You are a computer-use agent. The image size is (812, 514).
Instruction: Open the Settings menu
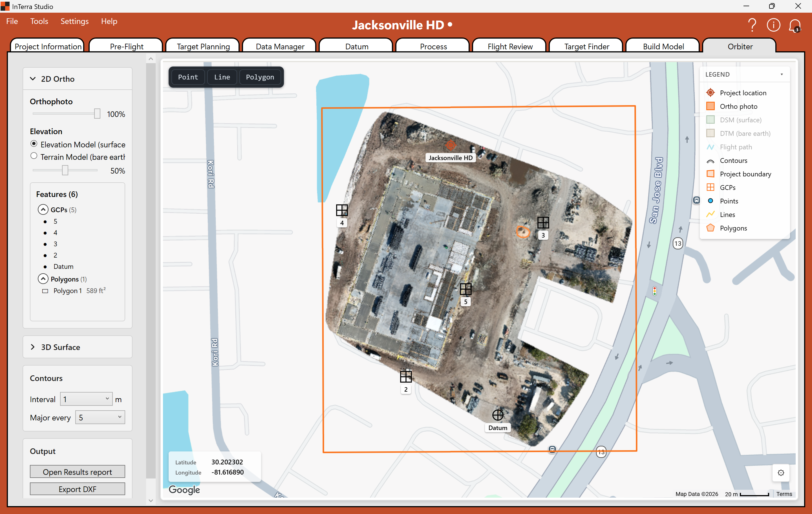click(74, 21)
